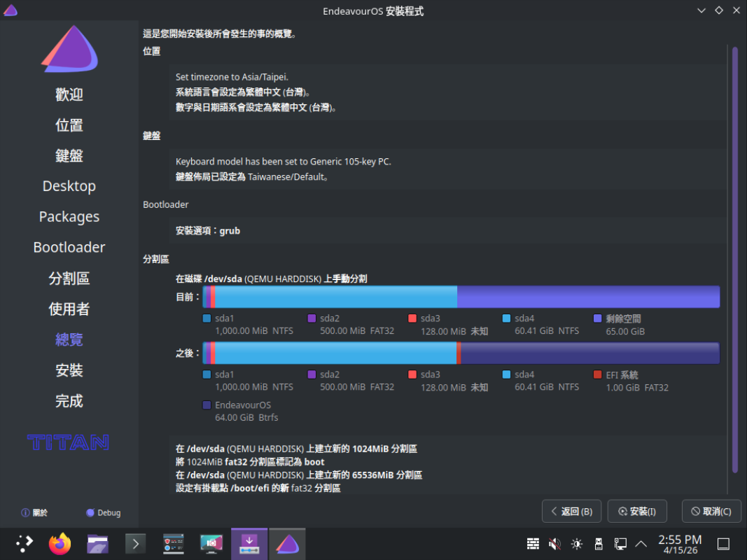Launch the terminal from the taskbar
747x560 pixels.
pos(135,544)
